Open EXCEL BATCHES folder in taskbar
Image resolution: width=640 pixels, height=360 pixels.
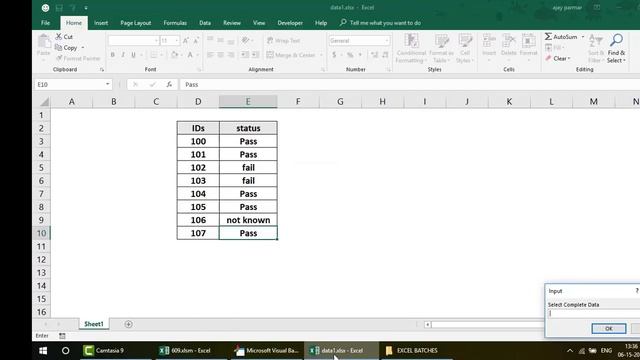point(416,351)
